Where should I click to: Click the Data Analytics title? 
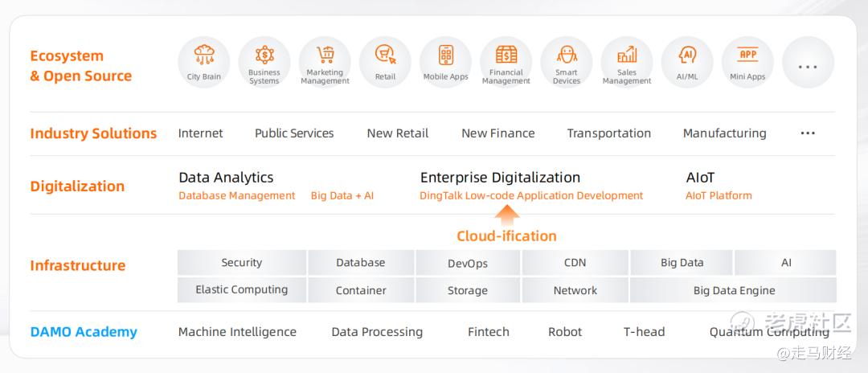point(226,178)
